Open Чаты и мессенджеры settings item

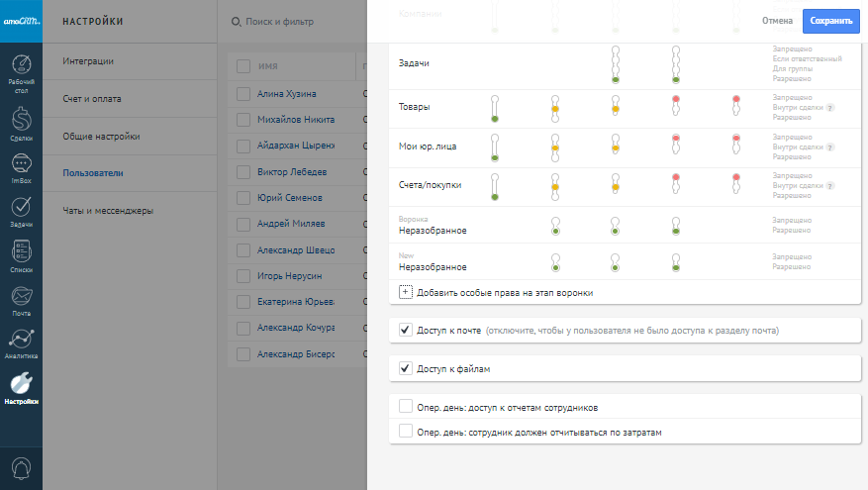coord(108,210)
